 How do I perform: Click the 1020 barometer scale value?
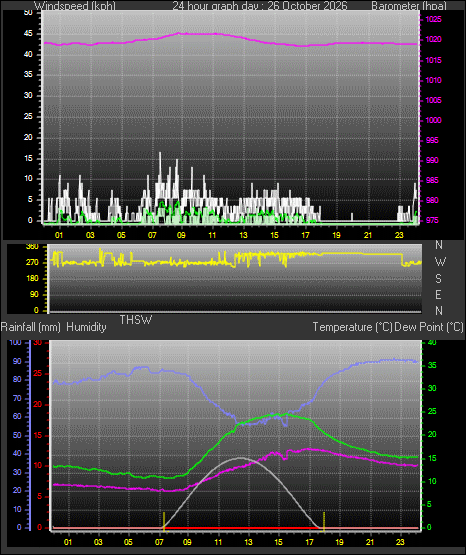pyautogui.click(x=433, y=40)
